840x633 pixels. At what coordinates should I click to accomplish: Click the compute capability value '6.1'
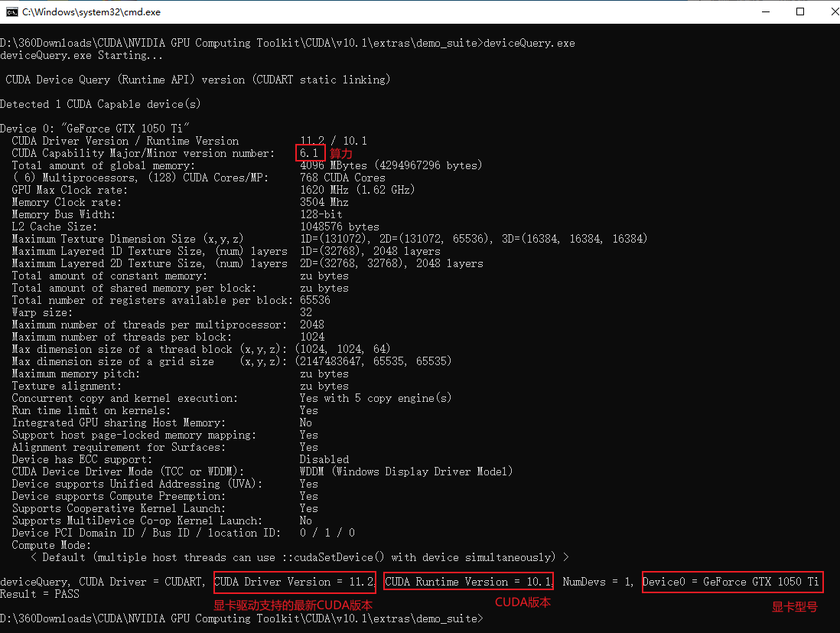click(309, 153)
